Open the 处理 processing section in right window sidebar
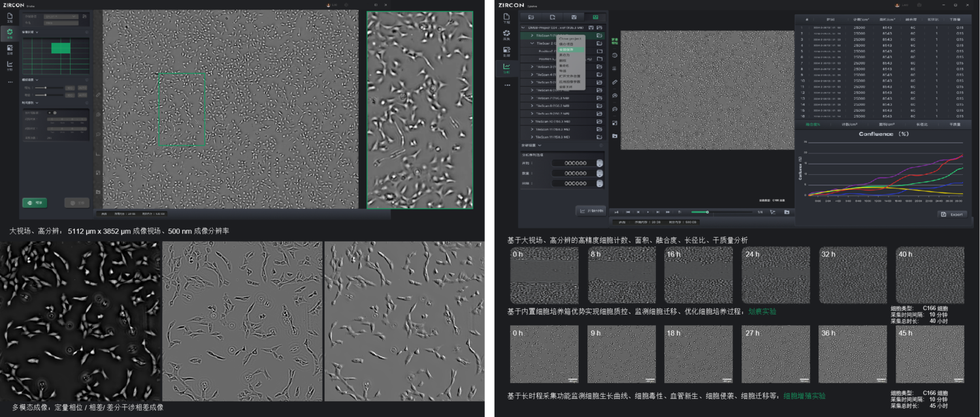Viewport: 980px width, 417px height. point(506,51)
